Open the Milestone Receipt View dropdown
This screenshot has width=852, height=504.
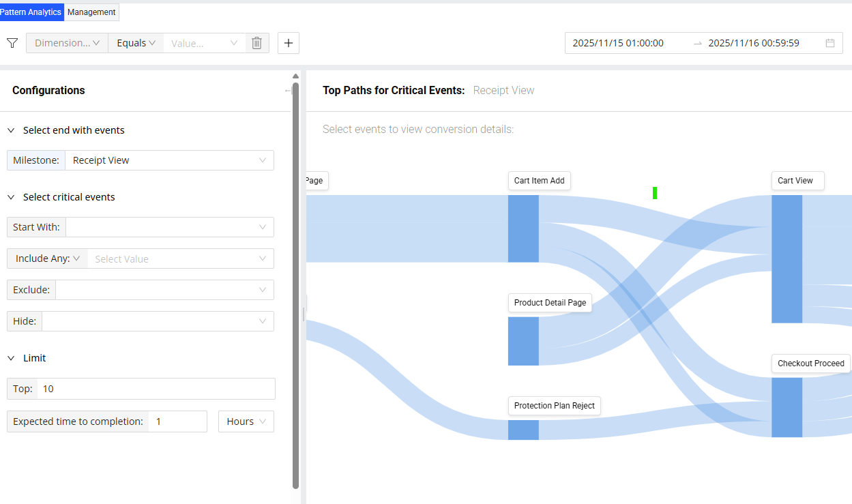(169, 160)
